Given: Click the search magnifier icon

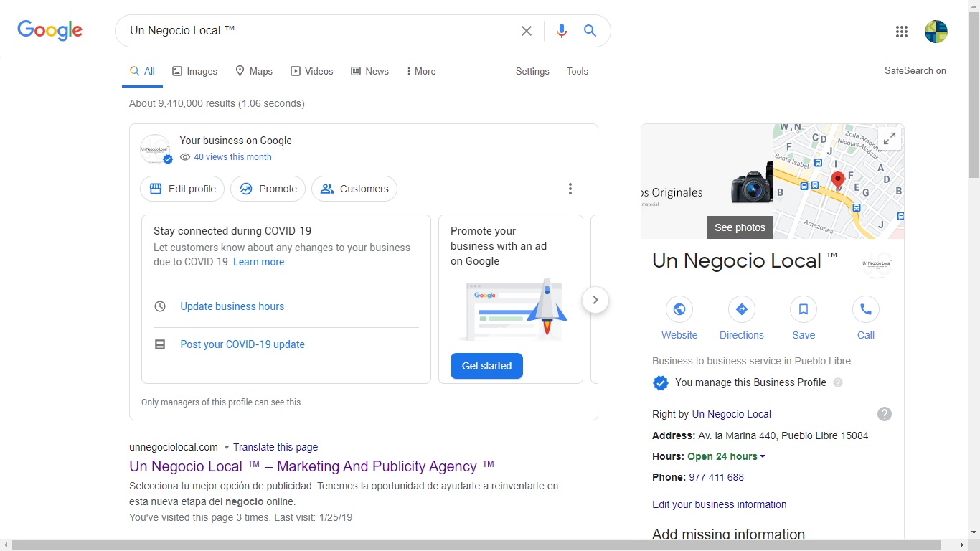Looking at the screenshot, I should tap(590, 30).
